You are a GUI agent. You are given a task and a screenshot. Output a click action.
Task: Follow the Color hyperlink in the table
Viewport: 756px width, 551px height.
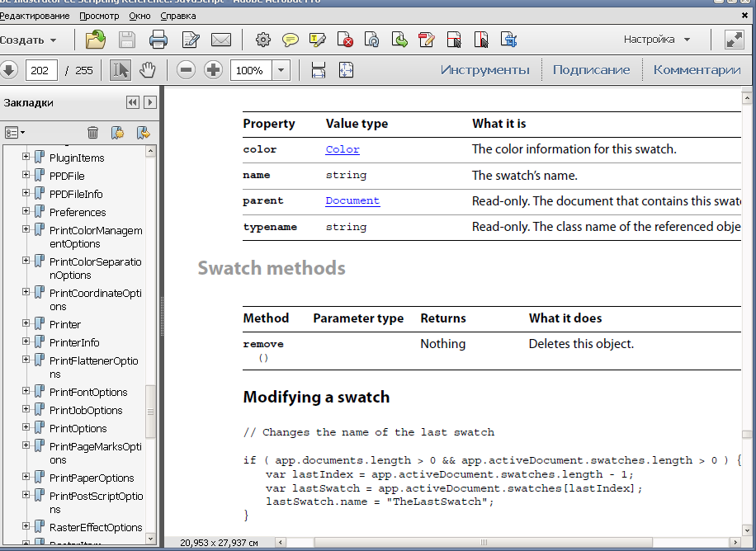pyautogui.click(x=343, y=149)
